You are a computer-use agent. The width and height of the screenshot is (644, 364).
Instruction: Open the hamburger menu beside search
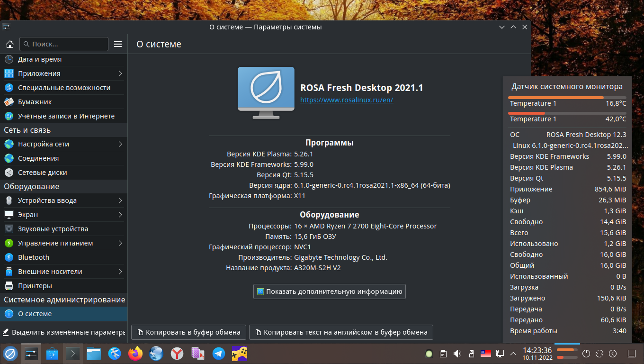click(x=118, y=44)
